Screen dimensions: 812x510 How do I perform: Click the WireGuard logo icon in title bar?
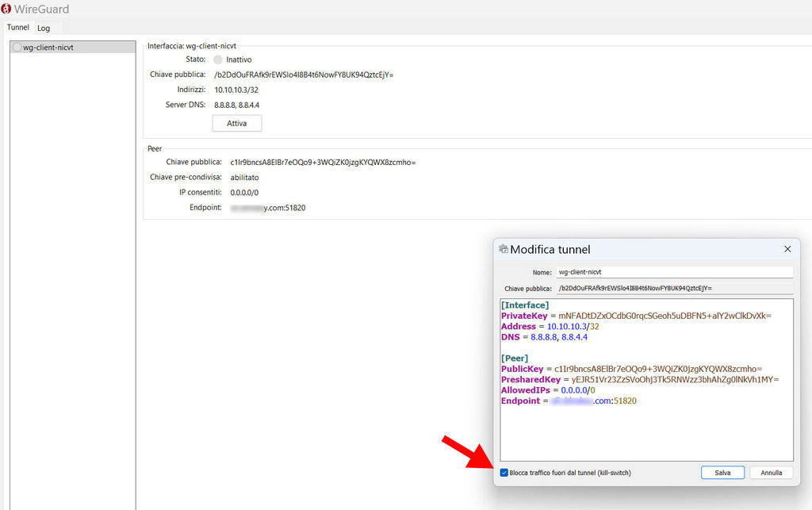6,9
